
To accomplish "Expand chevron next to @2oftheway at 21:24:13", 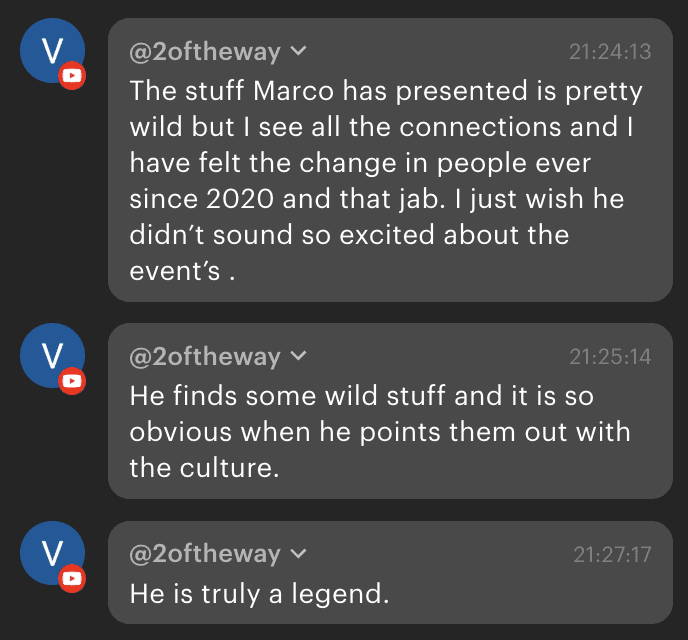I will [x=298, y=52].
